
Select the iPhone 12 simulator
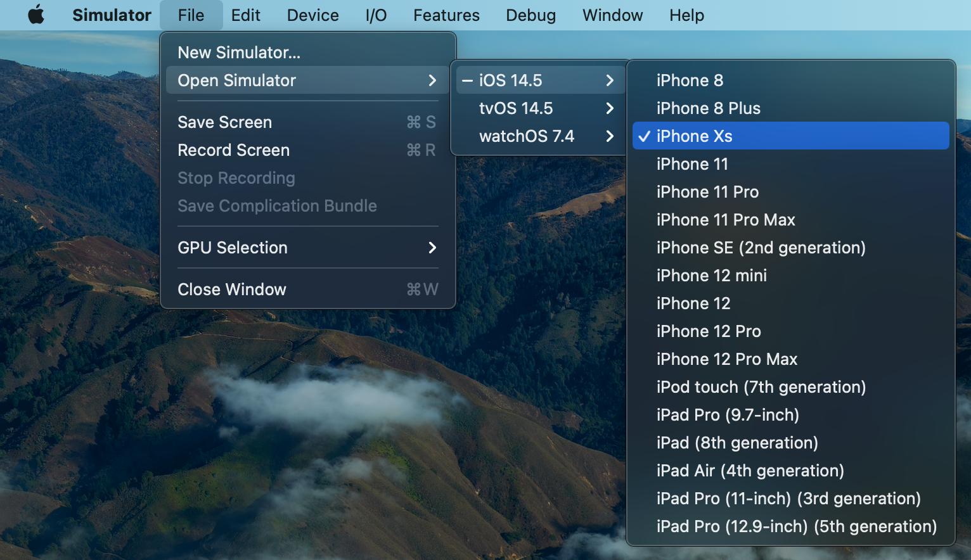[791, 303]
